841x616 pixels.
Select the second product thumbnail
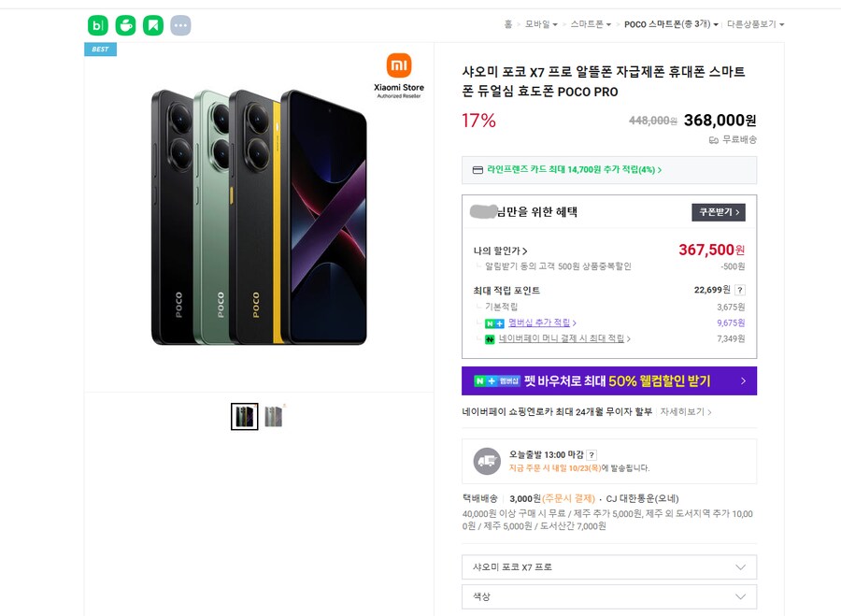[272, 416]
